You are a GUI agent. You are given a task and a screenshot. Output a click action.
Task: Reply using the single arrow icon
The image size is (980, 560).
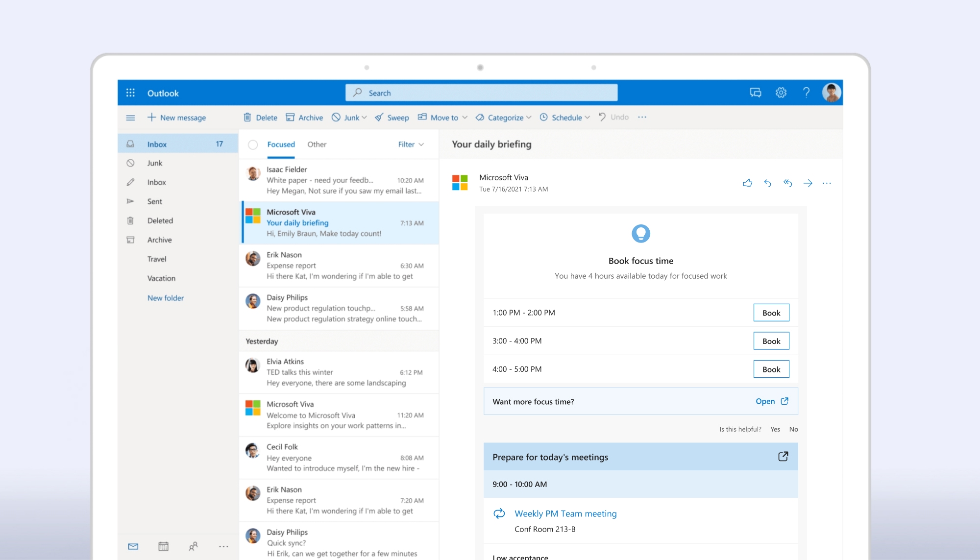[767, 183]
